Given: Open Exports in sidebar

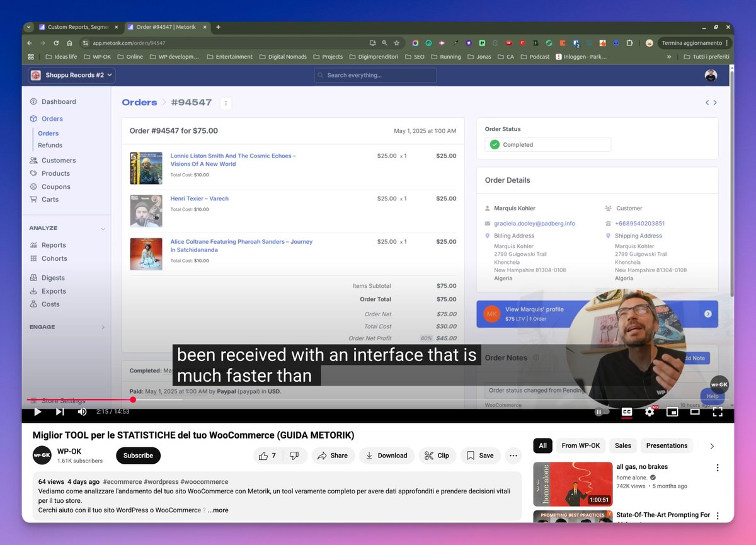Looking at the screenshot, I should (x=54, y=291).
